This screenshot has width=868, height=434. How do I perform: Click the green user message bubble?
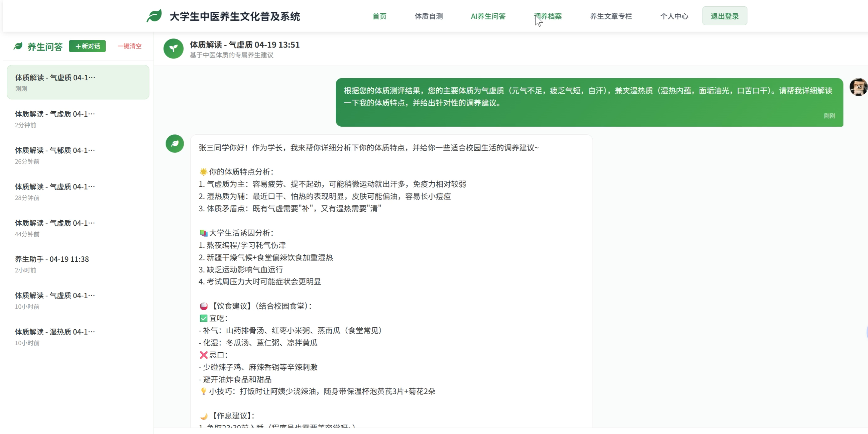589,102
